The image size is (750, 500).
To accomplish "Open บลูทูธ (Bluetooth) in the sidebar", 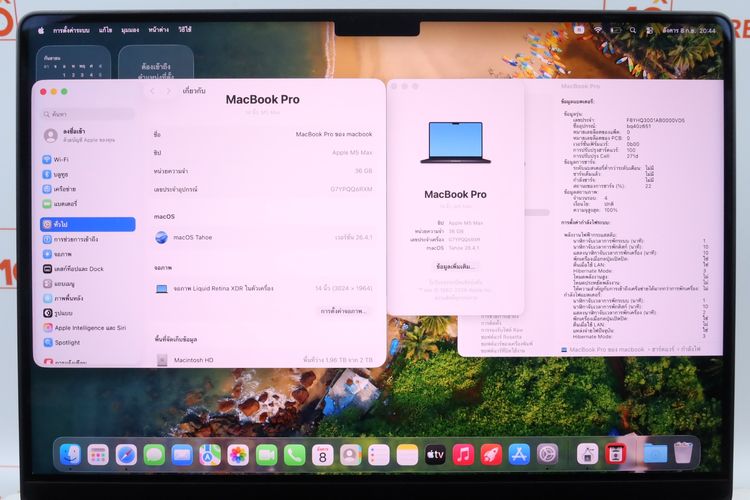I will tap(88, 175).
